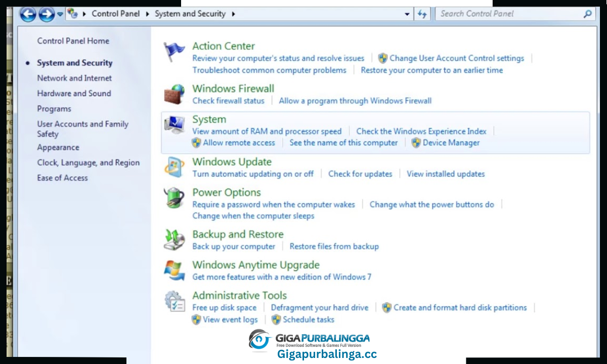Click System and Security breadcrumb in address bar

tap(190, 14)
